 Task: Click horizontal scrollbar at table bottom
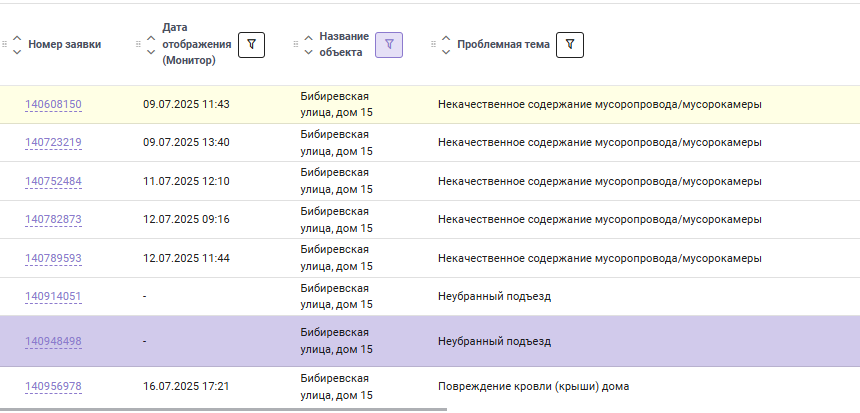click(223, 410)
